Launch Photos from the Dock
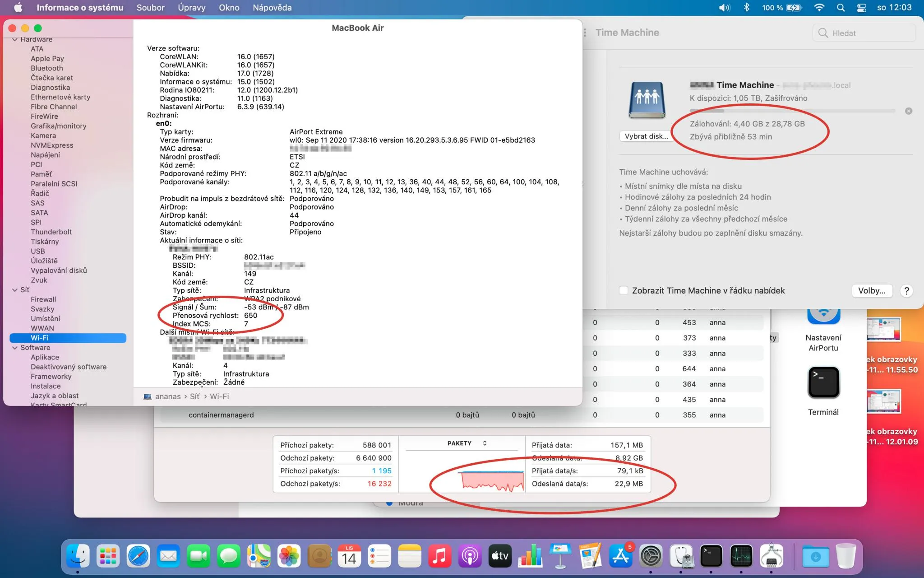Image resolution: width=924 pixels, height=578 pixels. coord(289,555)
